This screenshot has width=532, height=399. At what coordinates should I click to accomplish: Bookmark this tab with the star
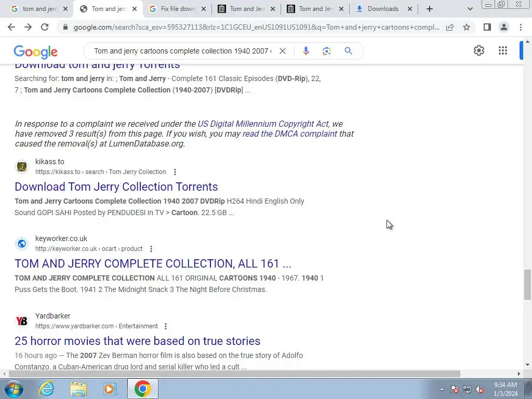click(x=467, y=27)
